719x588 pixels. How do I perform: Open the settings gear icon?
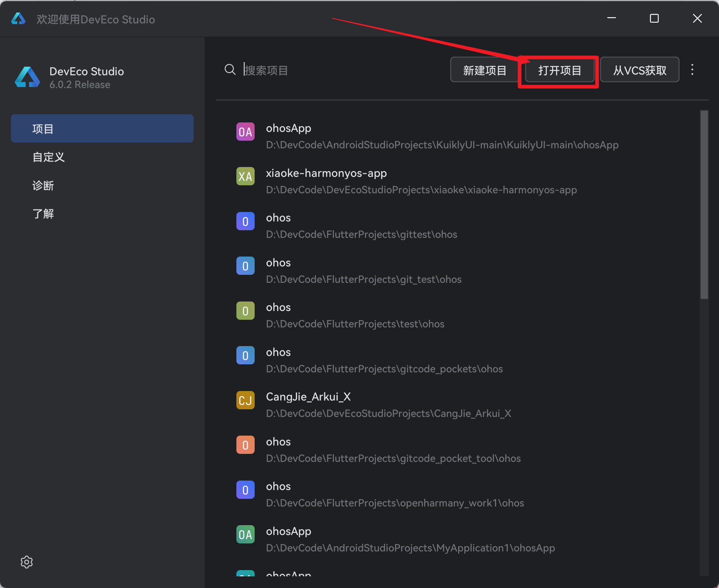pyautogui.click(x=27, y=562)
